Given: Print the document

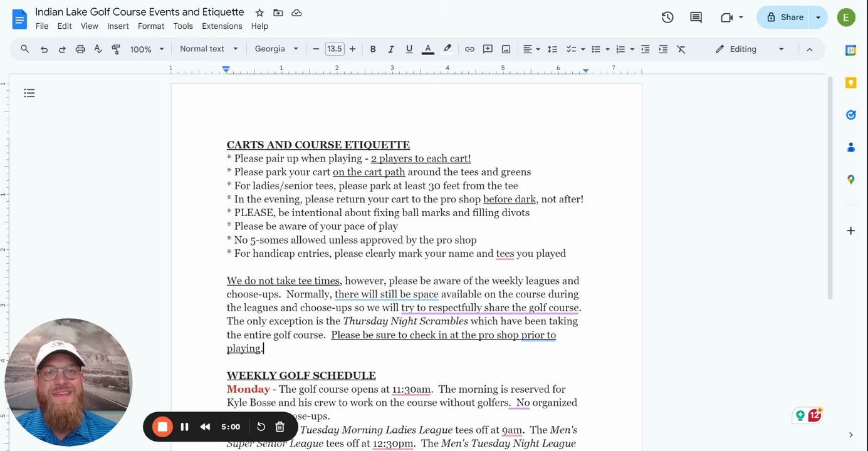Looking at the screenshot, I should tap(80, 49).
